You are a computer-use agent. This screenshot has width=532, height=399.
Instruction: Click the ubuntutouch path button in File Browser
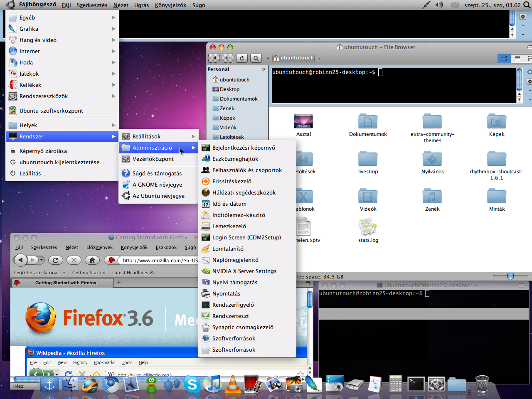coord(294,58)
